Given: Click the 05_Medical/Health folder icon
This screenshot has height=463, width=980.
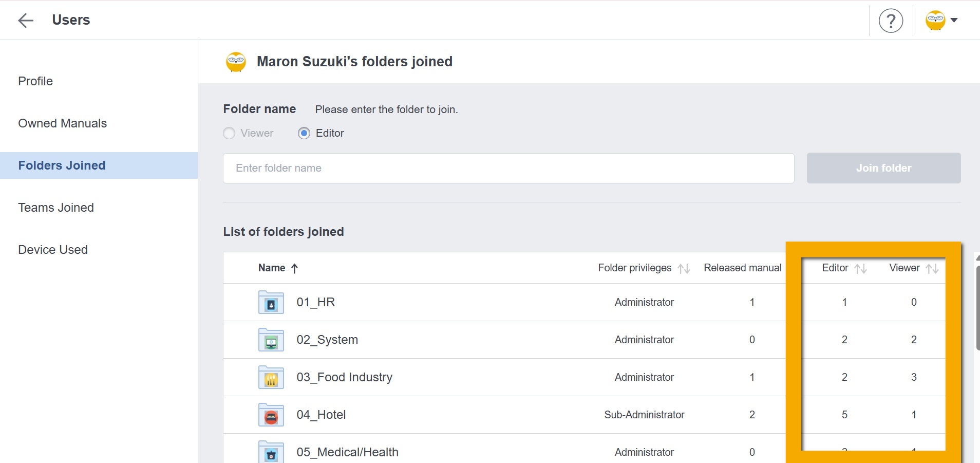Looking at the screenshot, I should (271, 452).
